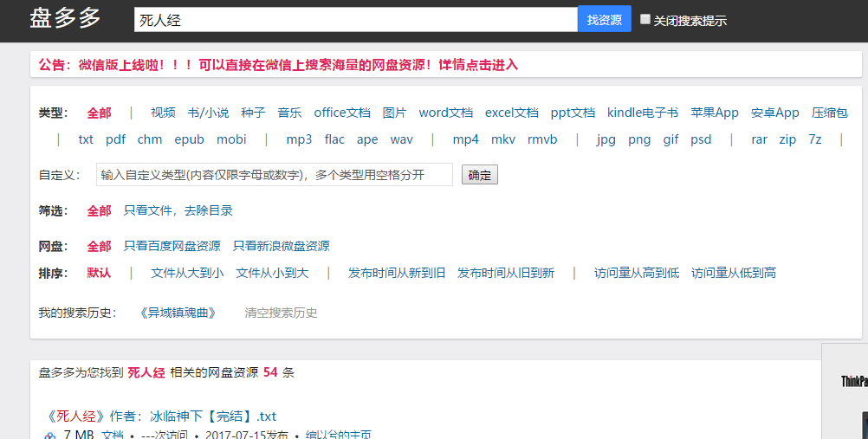Sort by 访问量从低到高
868x439 pixels.
[x=734, y=273]
